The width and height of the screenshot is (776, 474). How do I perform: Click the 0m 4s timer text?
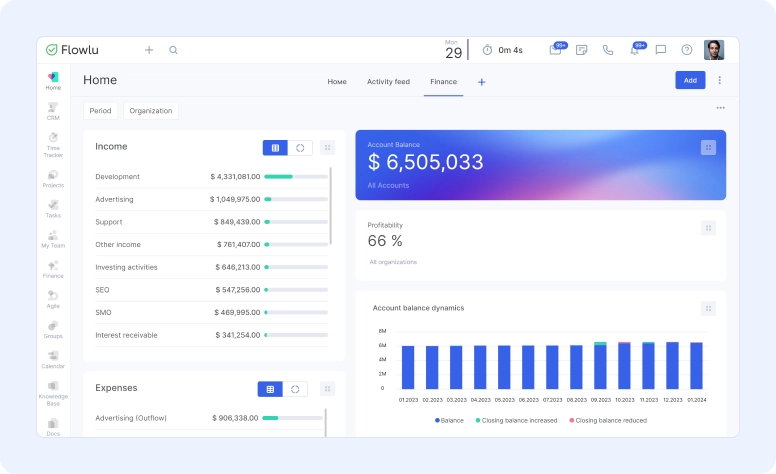(x=510, y=50)
